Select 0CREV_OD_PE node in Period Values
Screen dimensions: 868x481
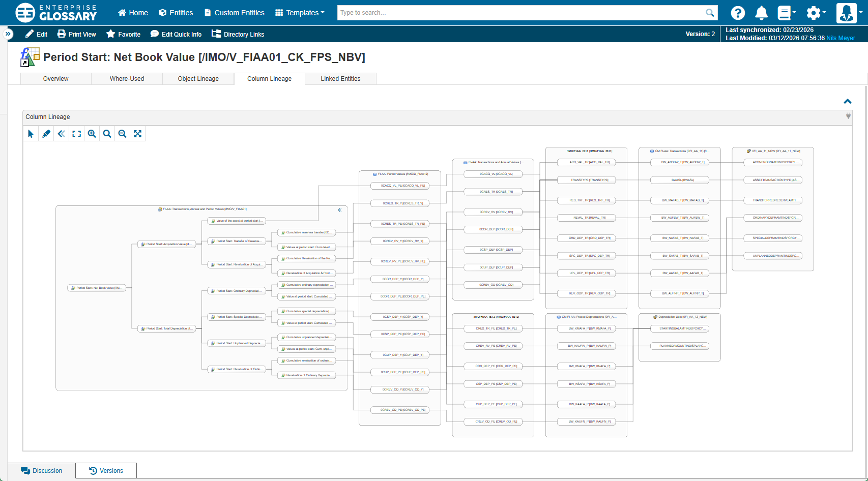[400, 410]
